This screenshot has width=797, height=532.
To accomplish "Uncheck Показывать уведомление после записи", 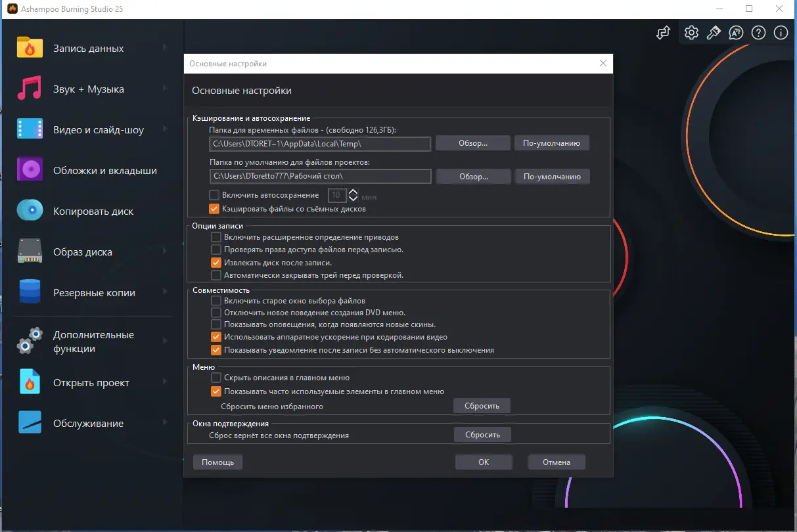I will point(216,350).
